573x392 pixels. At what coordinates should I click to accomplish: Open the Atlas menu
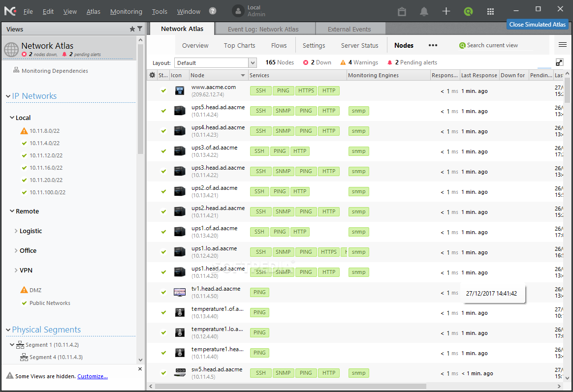pyautogui.click(x=93, y=11)
